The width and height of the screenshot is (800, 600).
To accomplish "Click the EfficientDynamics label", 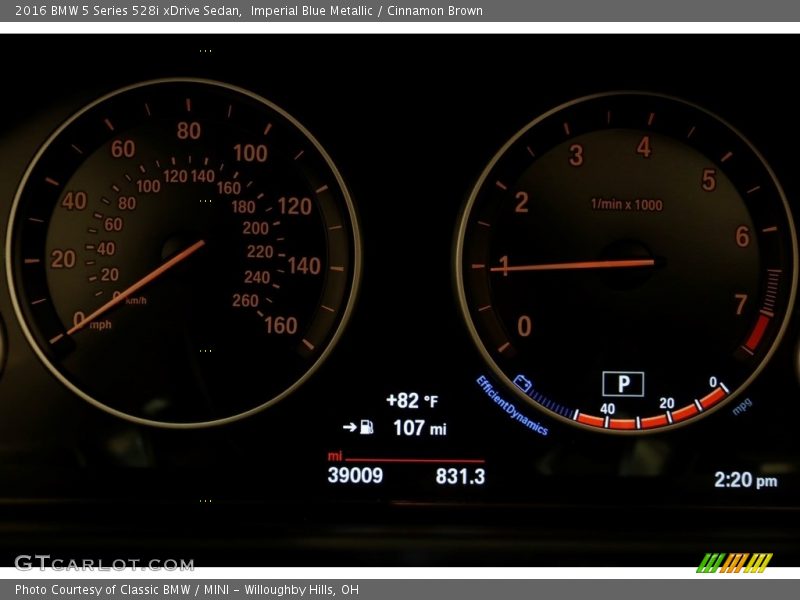I will tap(511, 406).
